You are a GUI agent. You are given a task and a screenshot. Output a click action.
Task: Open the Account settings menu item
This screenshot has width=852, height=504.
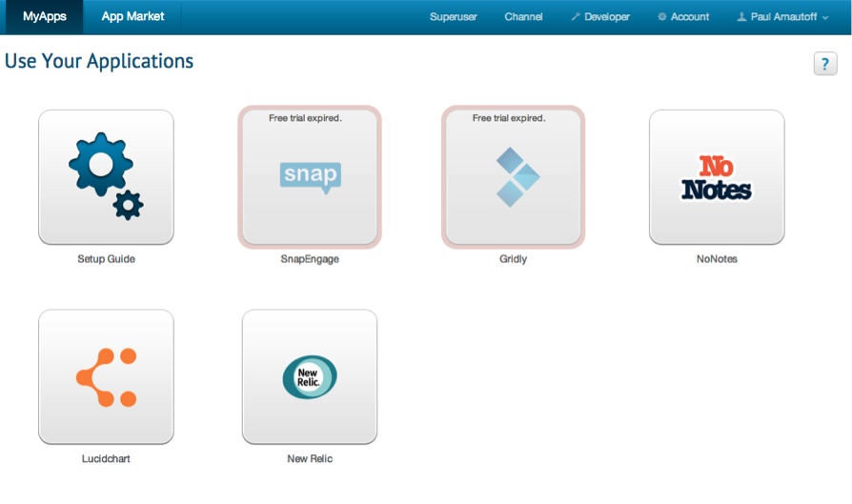683,17
